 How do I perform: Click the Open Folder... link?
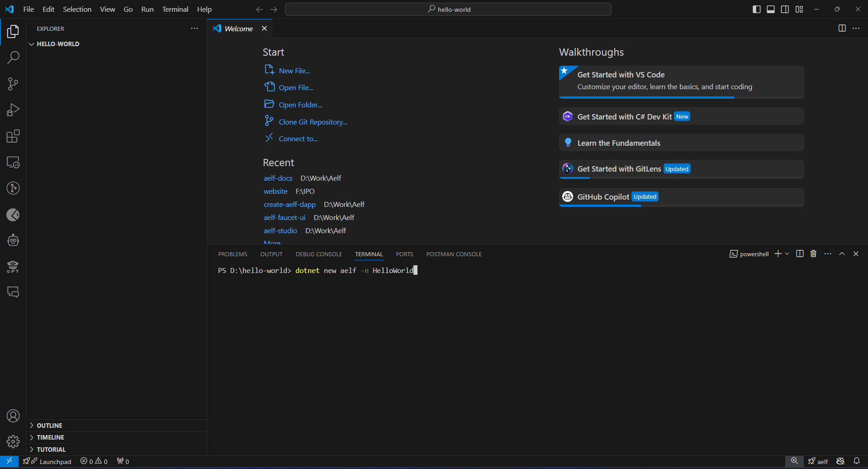(x=301, y=105)
